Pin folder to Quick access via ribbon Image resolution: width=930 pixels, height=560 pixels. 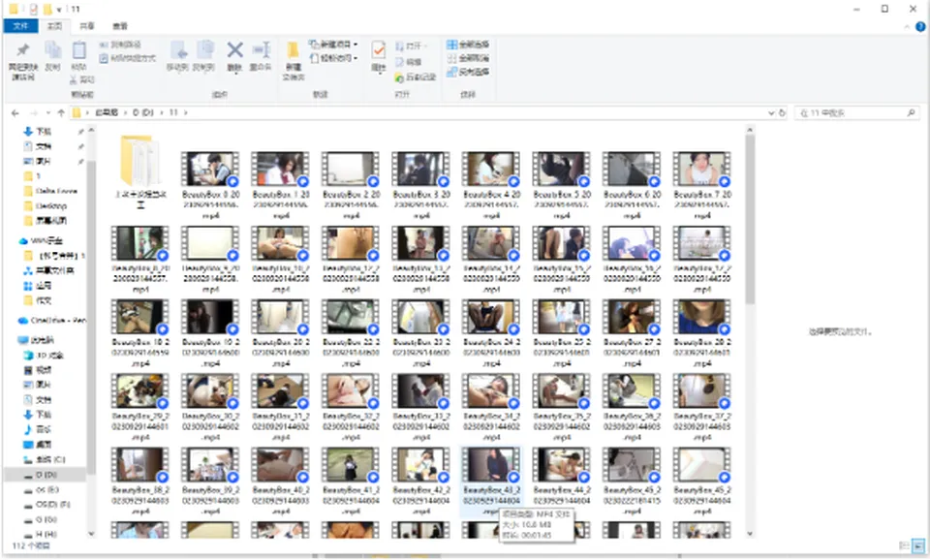coord(22,60)
